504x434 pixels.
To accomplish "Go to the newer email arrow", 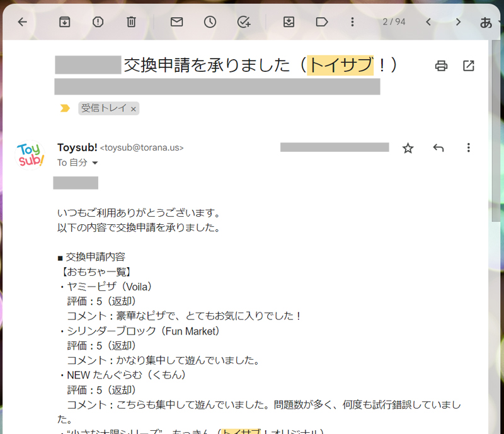I will tap(428, 22).
